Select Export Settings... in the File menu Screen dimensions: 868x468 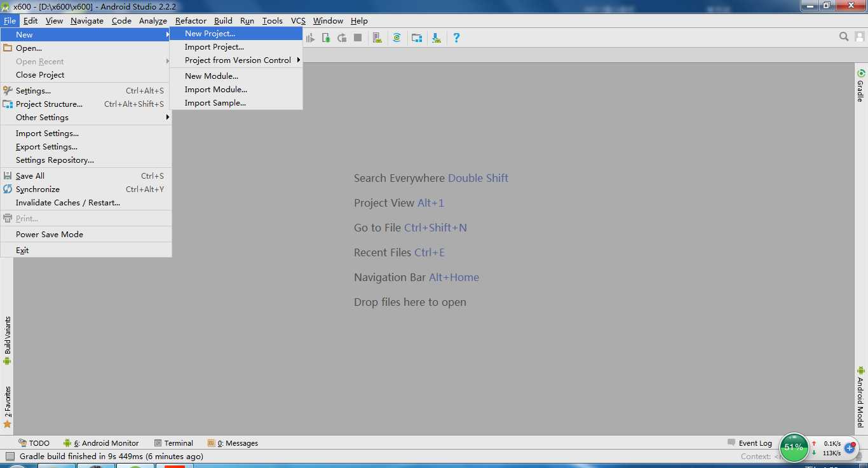tap(86, 147)
